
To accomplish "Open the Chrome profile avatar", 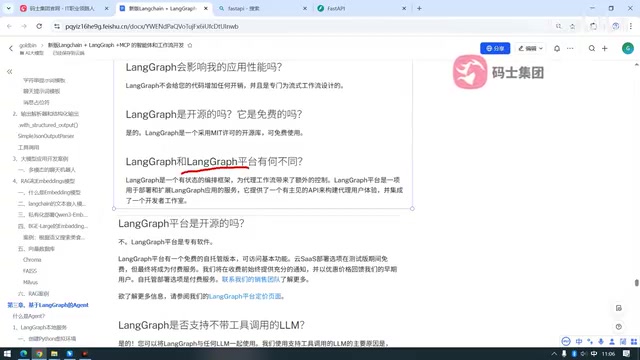I will tap(616, 26).
